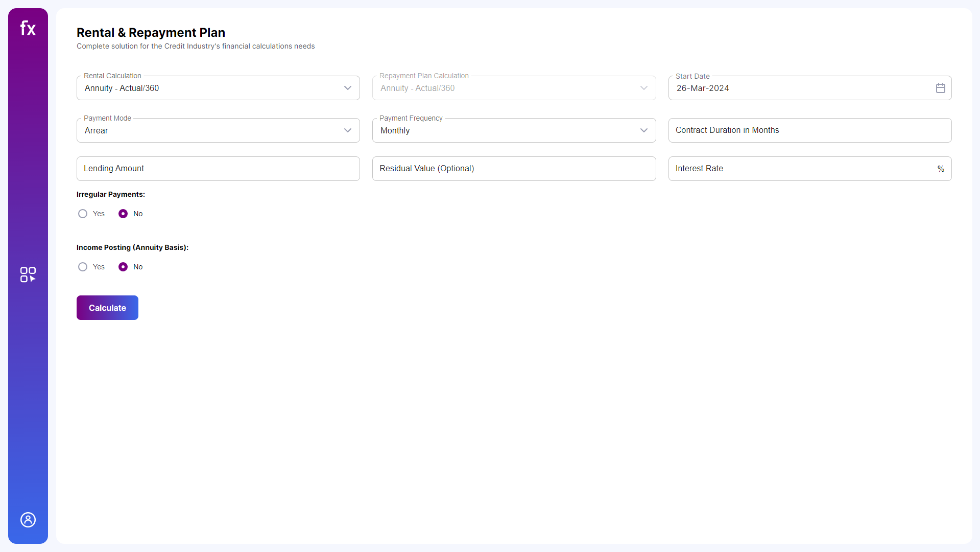
Task: Click the fx logo in the sidebar
Action: click(x=28, y=28)
